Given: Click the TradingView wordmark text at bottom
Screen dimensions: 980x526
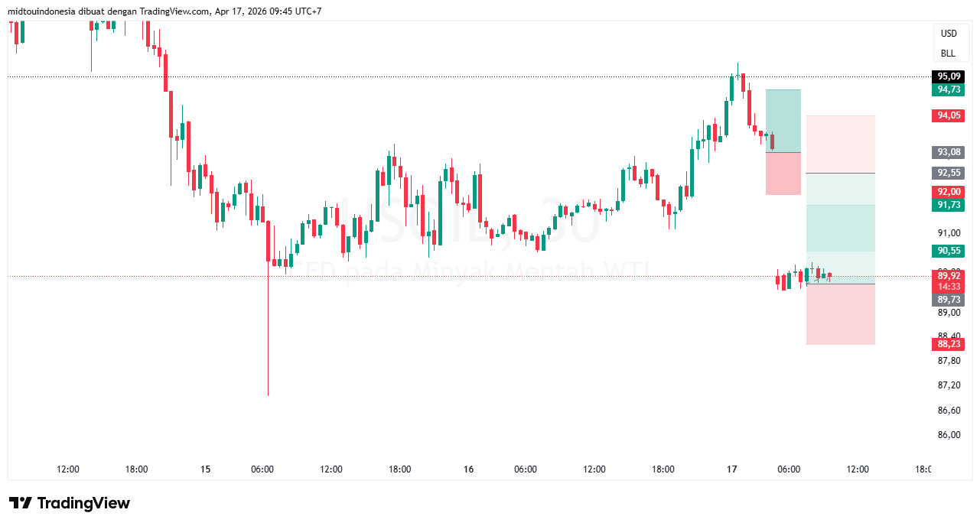Looking at the screenshot, I should [x=83, y=503].
